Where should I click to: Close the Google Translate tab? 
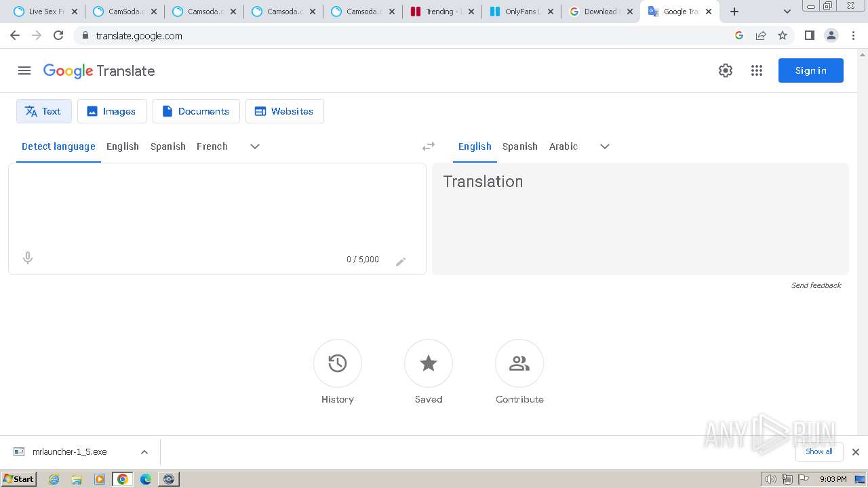coord(709,12)
